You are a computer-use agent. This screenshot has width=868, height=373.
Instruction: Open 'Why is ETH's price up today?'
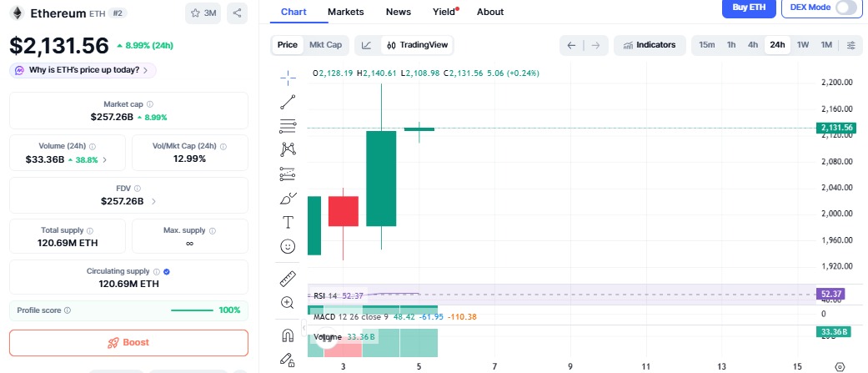pos(83,70)
